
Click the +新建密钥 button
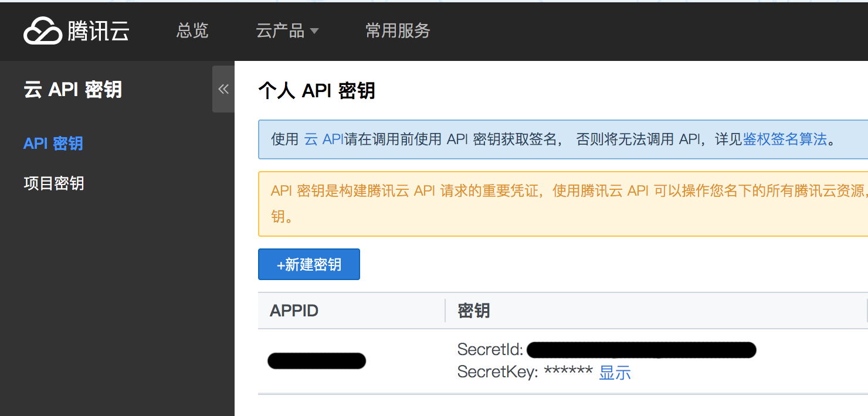click(x=309, y=264)
